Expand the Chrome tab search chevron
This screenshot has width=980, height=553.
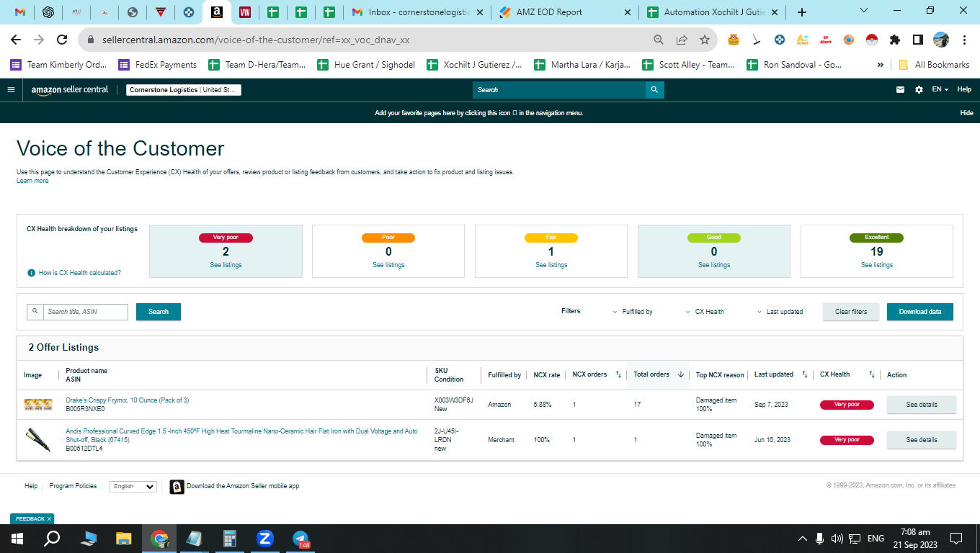(865, 12)
